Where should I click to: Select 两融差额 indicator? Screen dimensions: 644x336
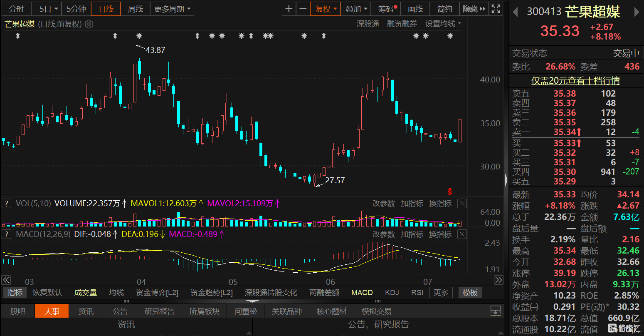coord(325,293)
